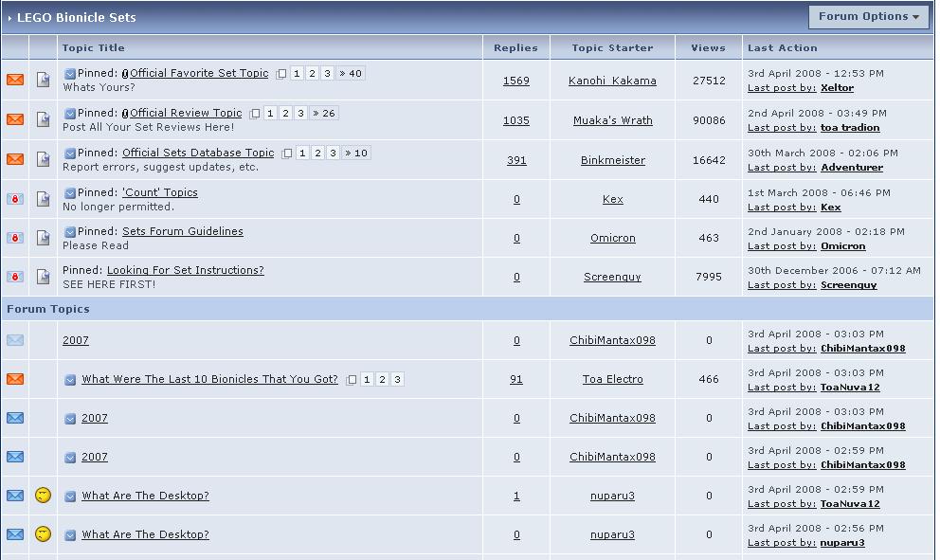Viewport: 940px width, 560px height.
Task: Click the Topic Title column header
Action: coord(94,48)
